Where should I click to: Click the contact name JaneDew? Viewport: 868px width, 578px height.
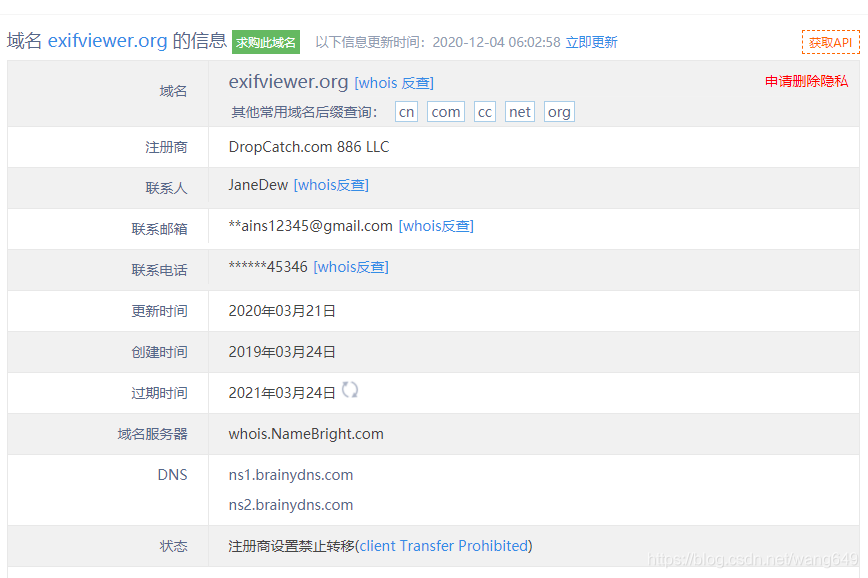(258, 185)
